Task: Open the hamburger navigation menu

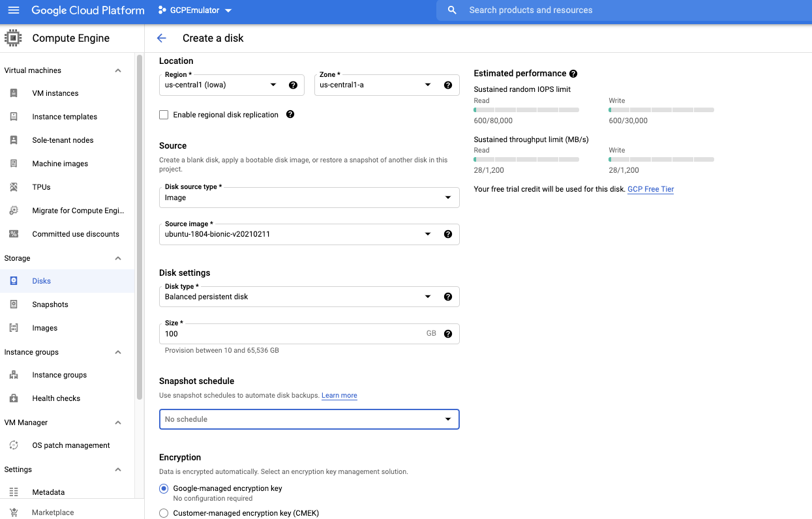Action: coord(14,10)
